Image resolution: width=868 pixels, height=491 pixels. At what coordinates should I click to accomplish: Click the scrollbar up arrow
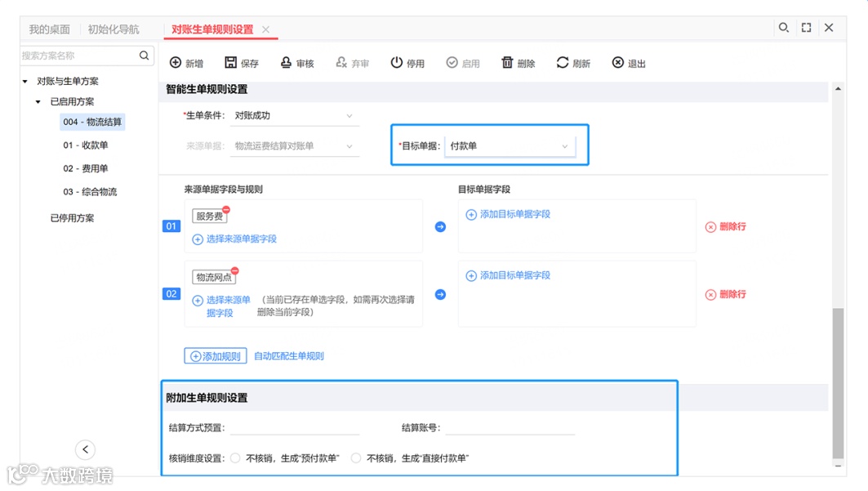pyautogui.click(x=838, y=88)
